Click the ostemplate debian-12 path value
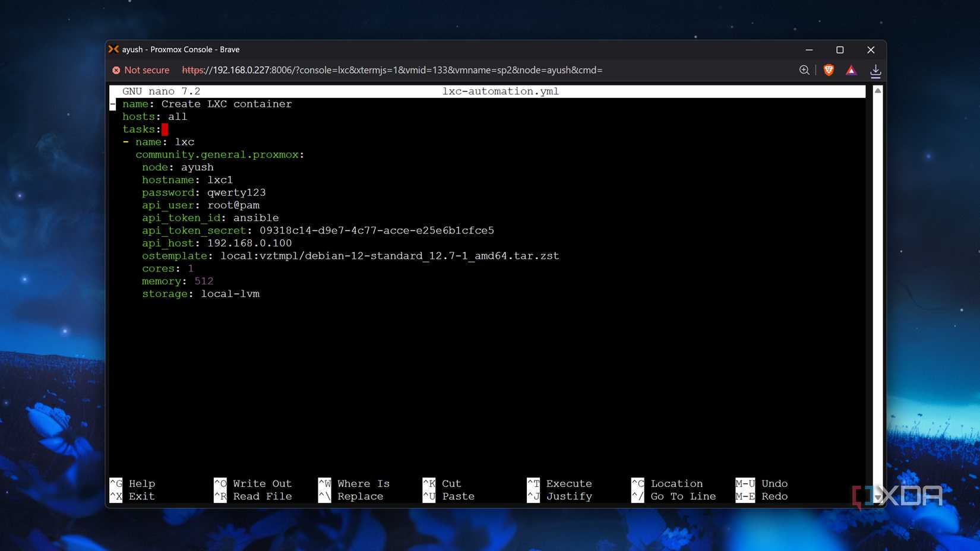980x551 pixels. 390,256
